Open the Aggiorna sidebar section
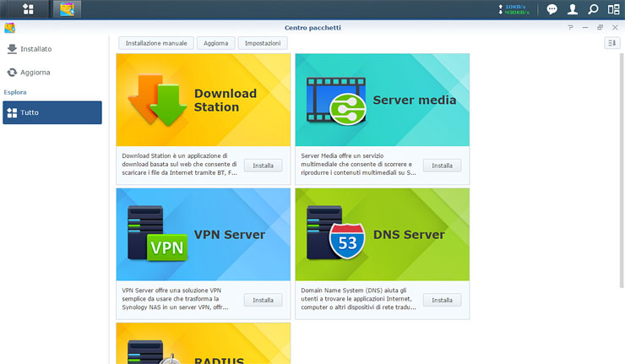 (52, 73)
